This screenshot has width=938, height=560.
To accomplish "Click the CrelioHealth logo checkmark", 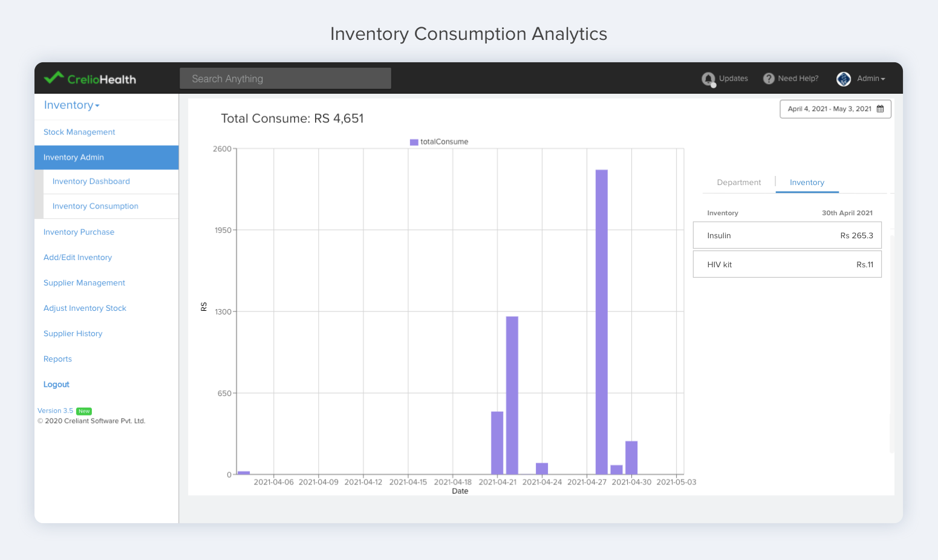I will pyautogui.click(x=54, y=77).
